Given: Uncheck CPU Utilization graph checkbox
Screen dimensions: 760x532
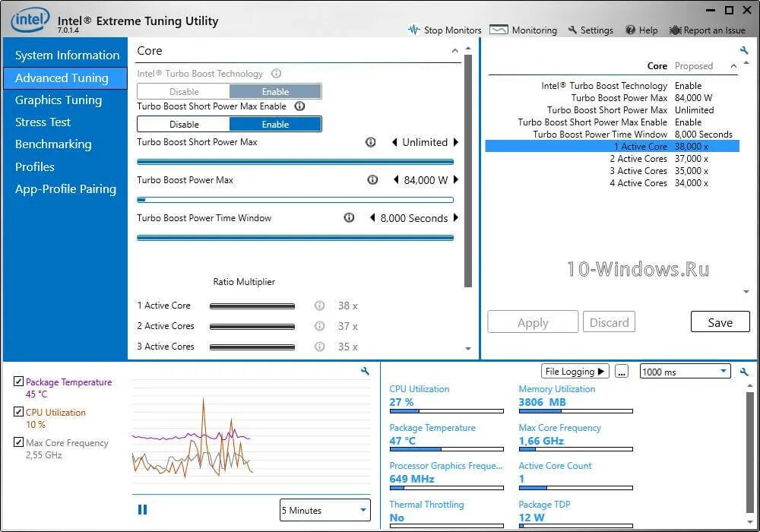Looking at the screenshot, I should click(x=18, y=411).
